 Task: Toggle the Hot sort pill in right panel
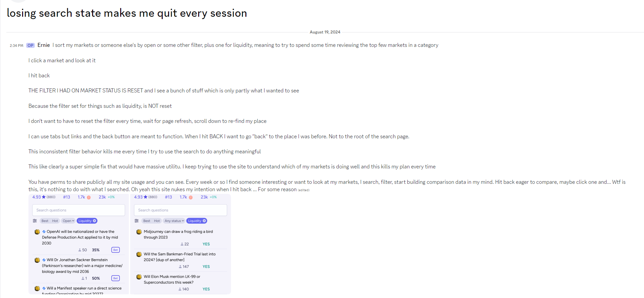coord(157,221)
